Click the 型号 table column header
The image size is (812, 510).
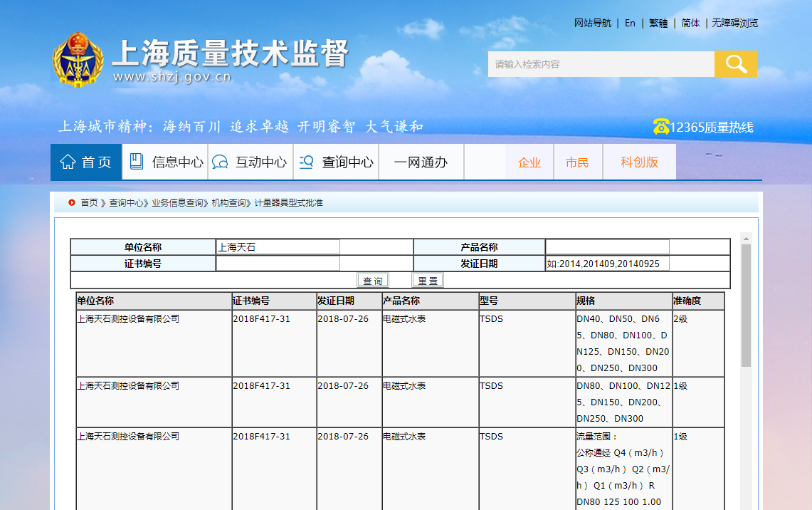tap(527, 301)
